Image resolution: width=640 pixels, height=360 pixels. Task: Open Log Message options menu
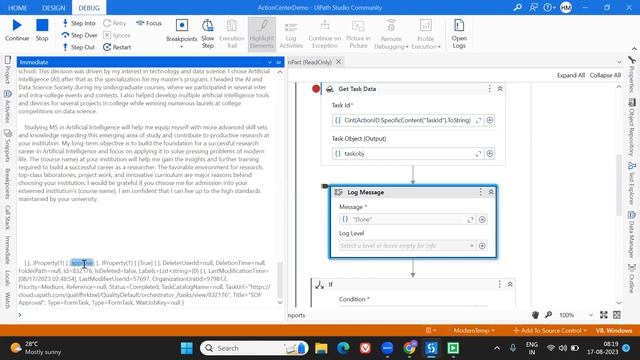(x=480, y=192)
